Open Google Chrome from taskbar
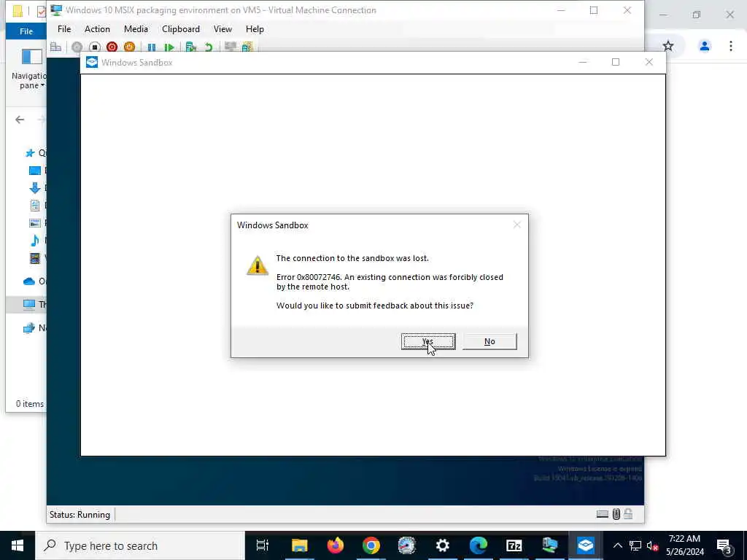The height and width of the screenshot is (560, 747). 371,545
